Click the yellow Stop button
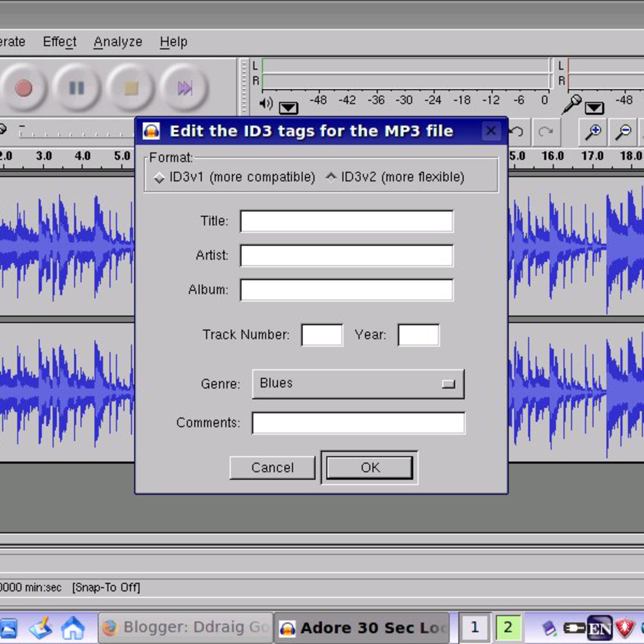Screen dimensions: 644x644 pos(131,88)
